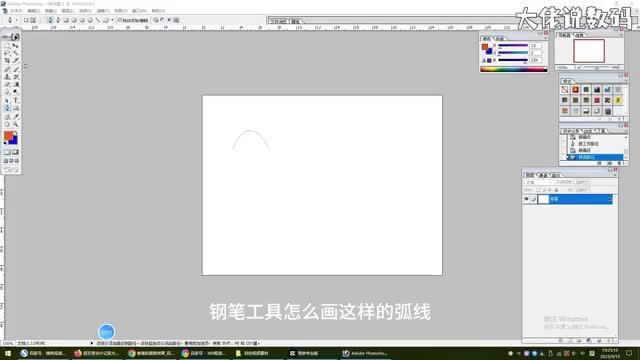Select the Notes tool
The width and height of the screenshot is (640, 360).
(7, 116)
